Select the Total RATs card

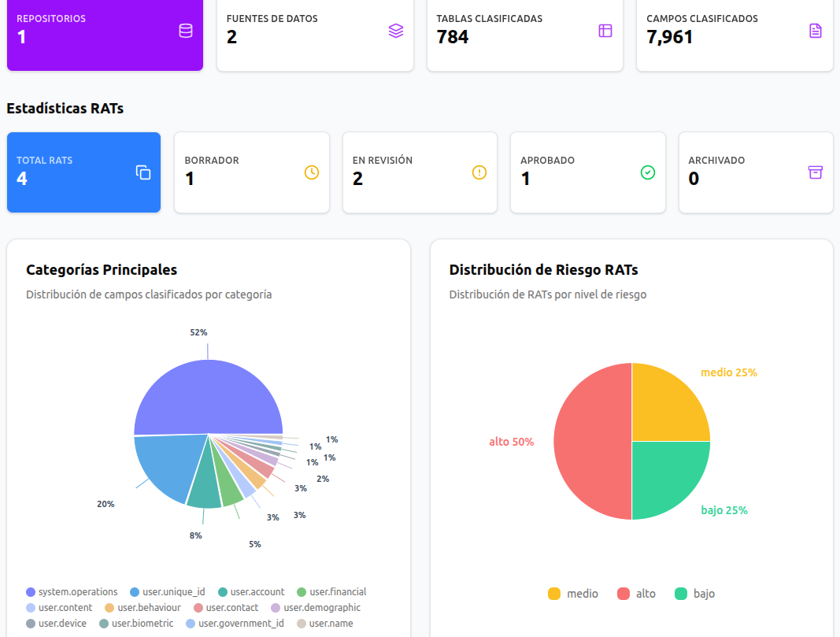pos(83,172)
